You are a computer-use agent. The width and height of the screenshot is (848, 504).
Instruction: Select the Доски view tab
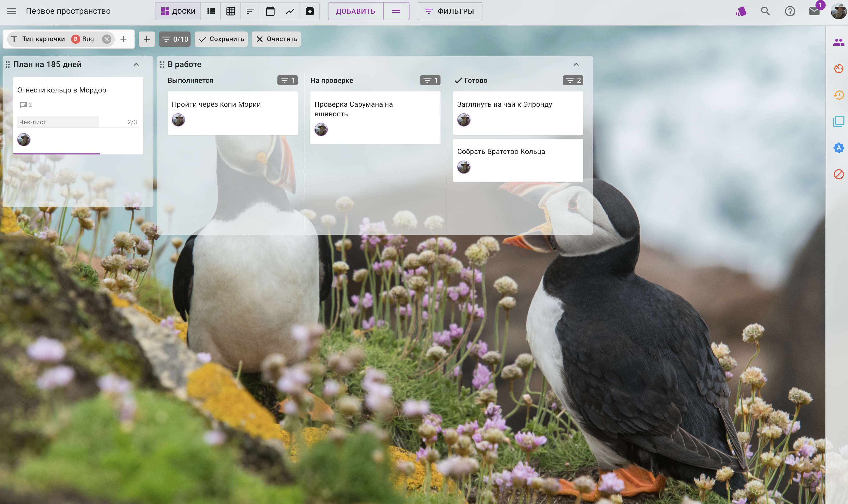tap(178, 11)
